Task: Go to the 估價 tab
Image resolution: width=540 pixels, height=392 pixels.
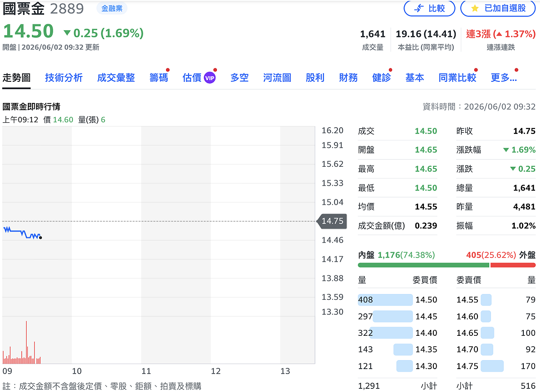Action: pos(192,78)
